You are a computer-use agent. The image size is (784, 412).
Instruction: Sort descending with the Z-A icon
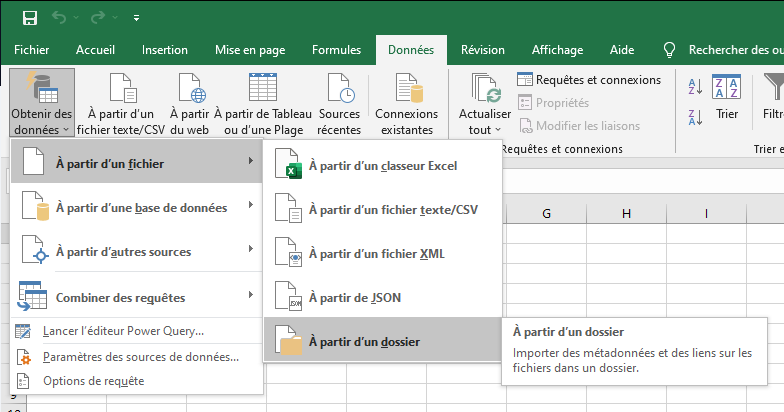695,117
